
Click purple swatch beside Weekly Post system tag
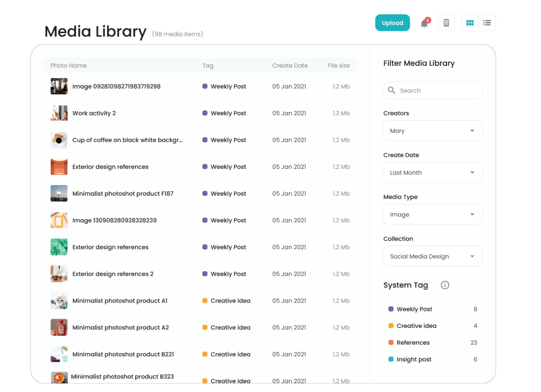click(x=391, y=309)
